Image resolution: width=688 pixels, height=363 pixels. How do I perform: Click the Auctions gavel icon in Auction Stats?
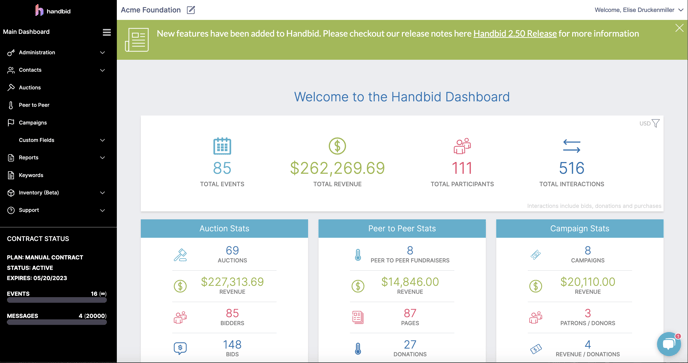click(x=180, y=255)
